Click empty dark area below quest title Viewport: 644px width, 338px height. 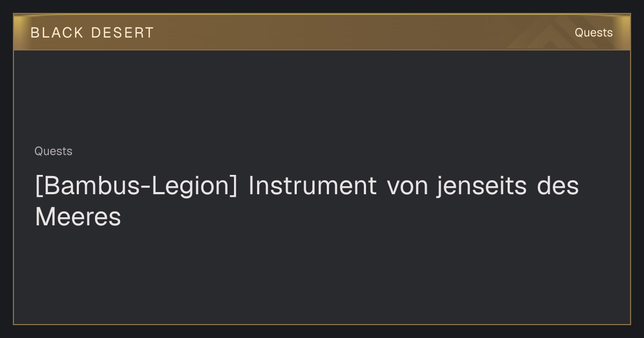pos(322,276)
